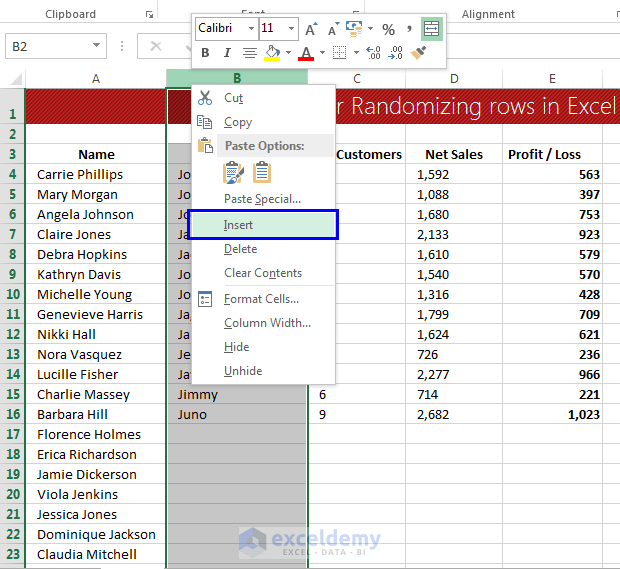The width and height of the screenshot is (620, 569).
Task: Apply red font color
Action: click(x=306, y=53)
